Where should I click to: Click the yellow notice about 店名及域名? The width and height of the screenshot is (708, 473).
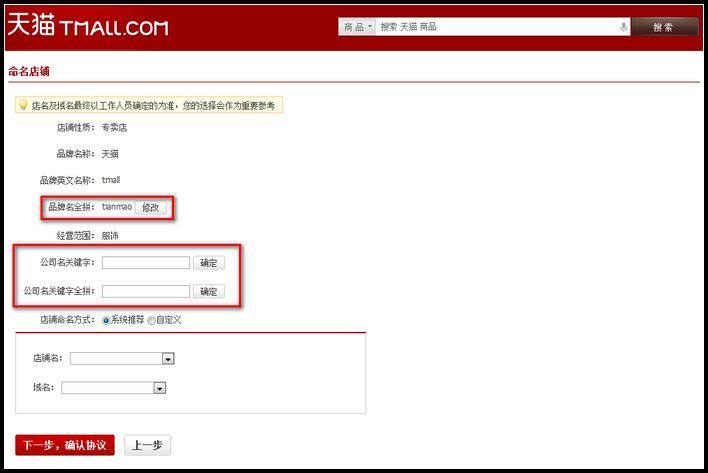[149, 105]
